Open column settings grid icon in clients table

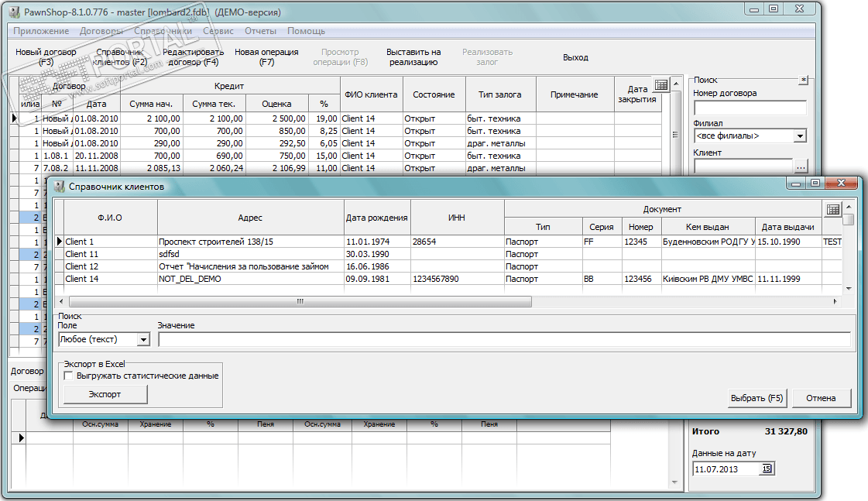(832, 209)
